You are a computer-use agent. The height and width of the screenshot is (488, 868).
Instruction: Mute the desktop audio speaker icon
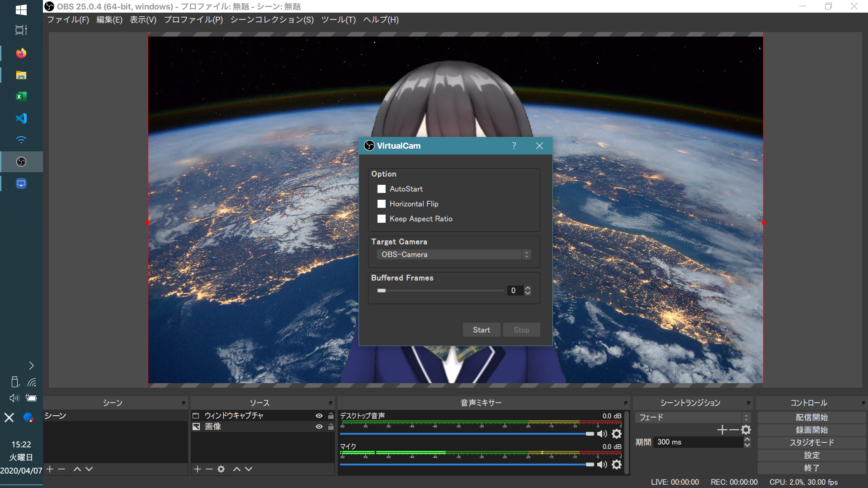(602, 434)
